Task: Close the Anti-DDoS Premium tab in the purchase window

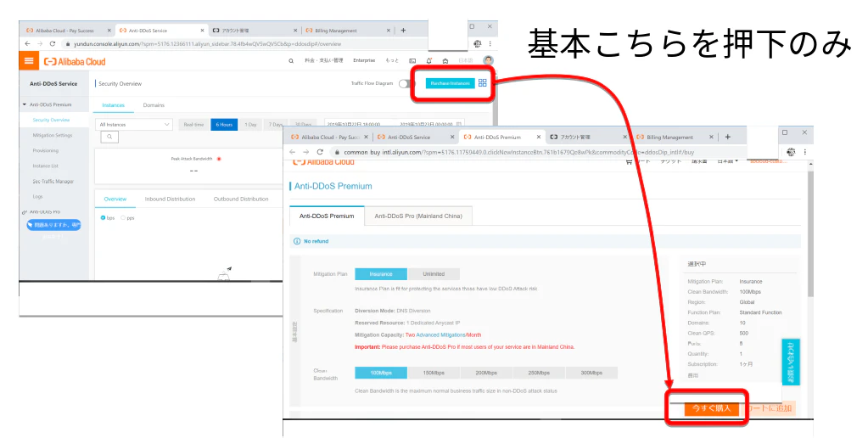Action: click(539, 137)
